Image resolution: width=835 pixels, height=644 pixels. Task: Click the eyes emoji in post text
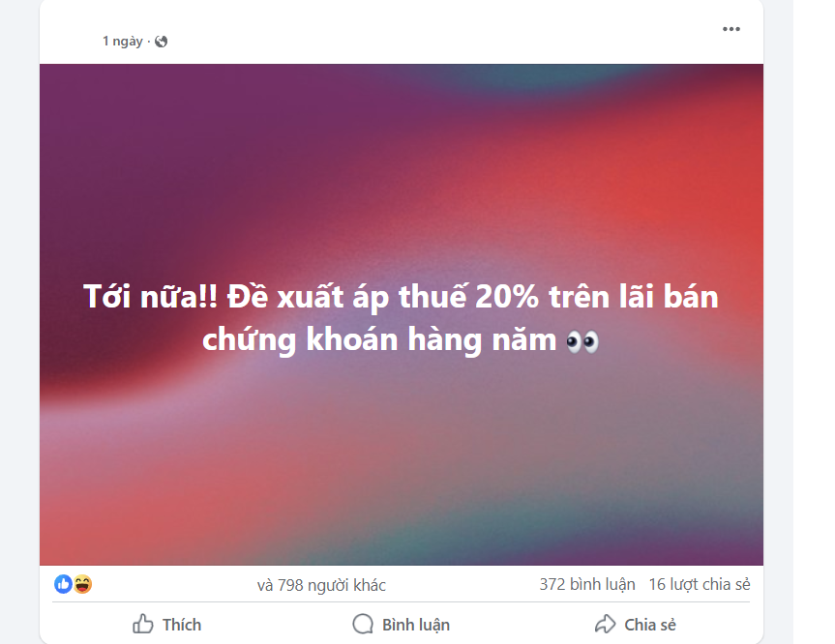pyautogui.click(x=582, y=341)
